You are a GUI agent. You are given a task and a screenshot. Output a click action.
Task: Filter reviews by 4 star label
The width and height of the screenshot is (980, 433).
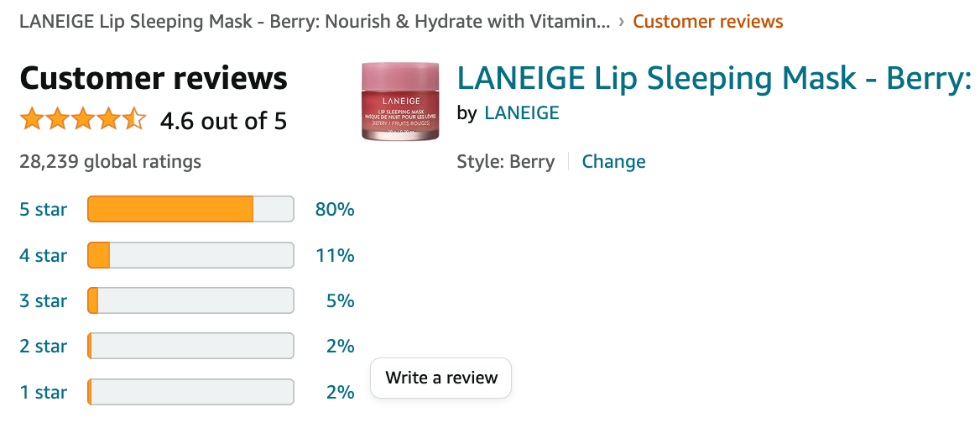(43, 255)
